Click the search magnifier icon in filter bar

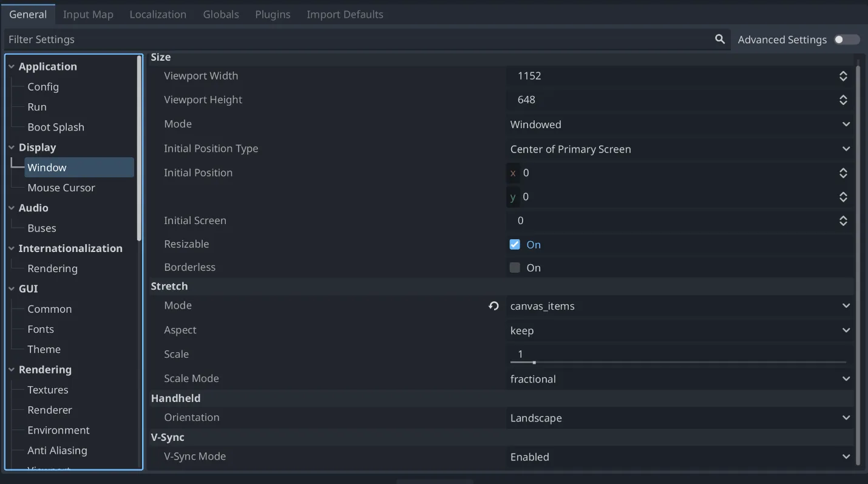pos(720,39)
